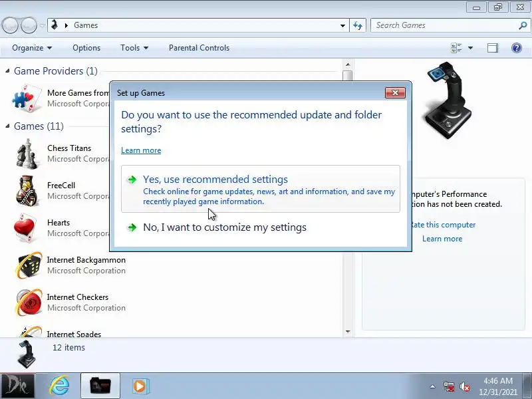This screenshot has width=532, height=399.
Task: Click the muted volume tray icon
Action: [x=464, y=386]
